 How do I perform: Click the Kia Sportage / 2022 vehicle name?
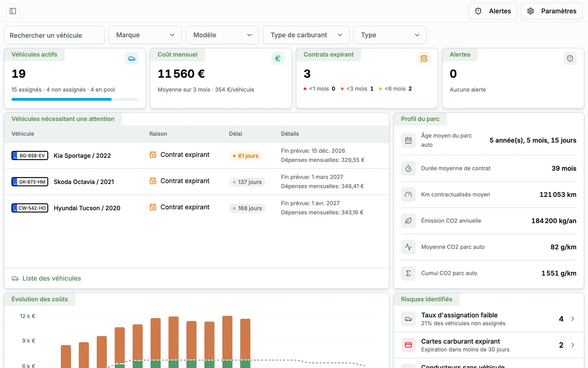pos(82,156)
